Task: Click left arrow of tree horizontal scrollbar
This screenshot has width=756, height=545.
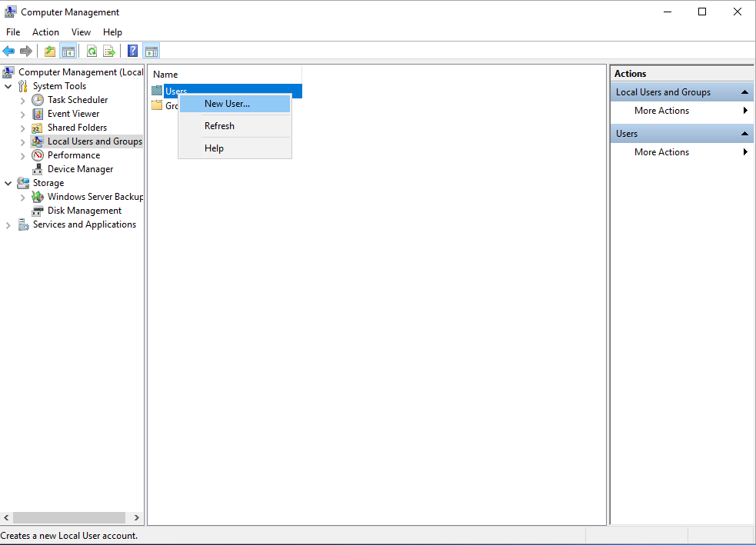Action: (6, 517)
